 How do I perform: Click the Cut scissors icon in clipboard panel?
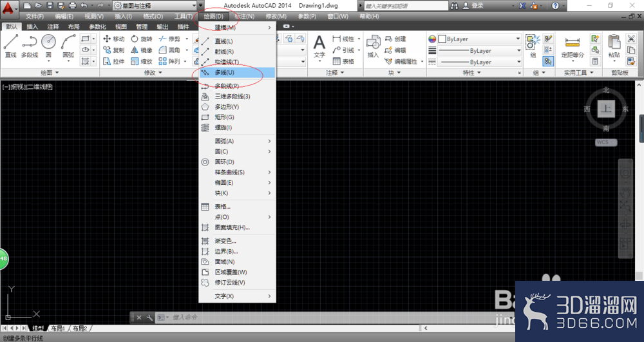click(x=631, y=39)
